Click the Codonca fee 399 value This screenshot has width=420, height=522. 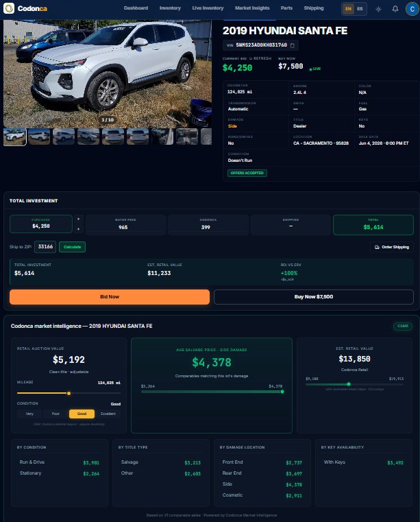pos(206,227)
